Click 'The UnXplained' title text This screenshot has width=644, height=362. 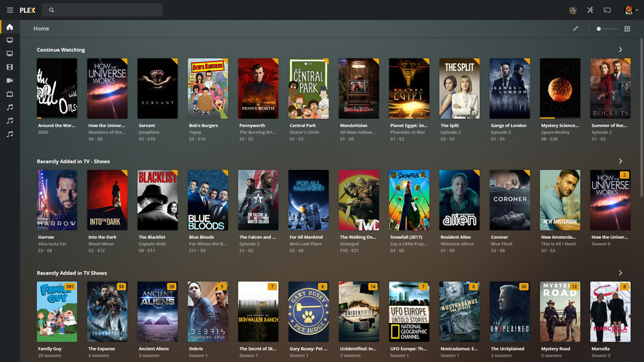pyautogui.click(x=507, y=348)
